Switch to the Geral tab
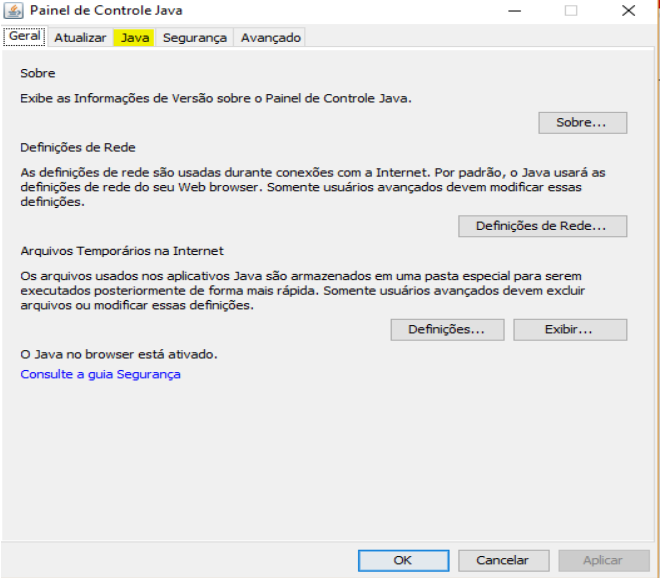Viewport: 660px width, 578px height. [25, 36]
